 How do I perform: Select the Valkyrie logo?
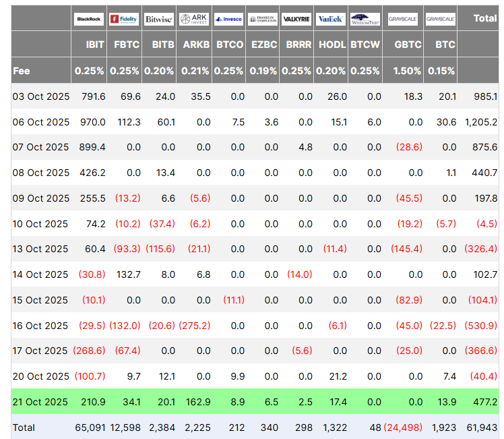(297, 19)
